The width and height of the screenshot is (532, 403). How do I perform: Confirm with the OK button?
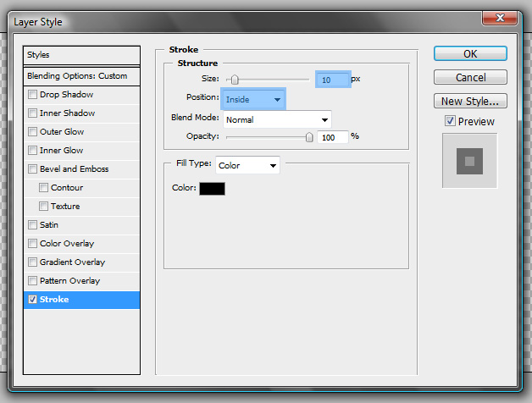click(470, 53)
